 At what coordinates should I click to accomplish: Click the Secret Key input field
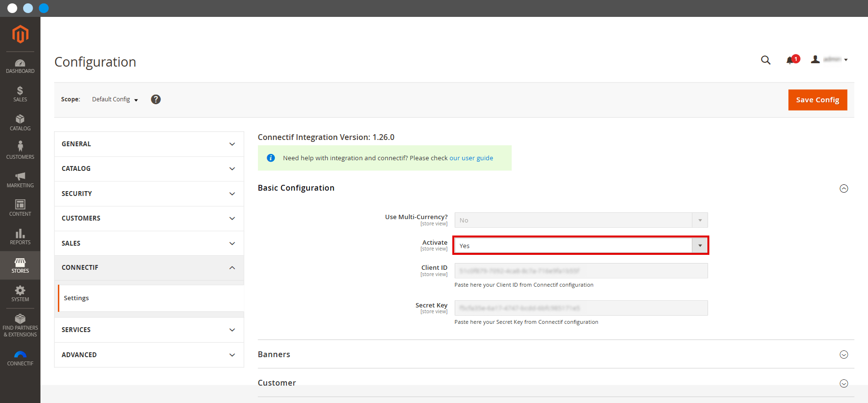tap(581, 308)
